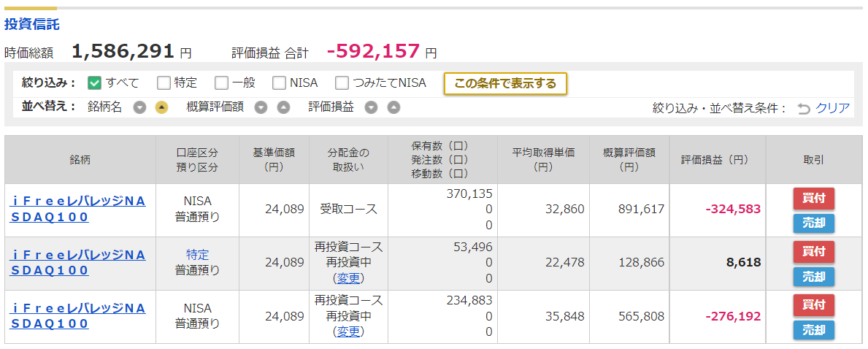Uncheck the すべて filter checkbox
Viewport: 868px width, 349px height.
coord(95,83)
